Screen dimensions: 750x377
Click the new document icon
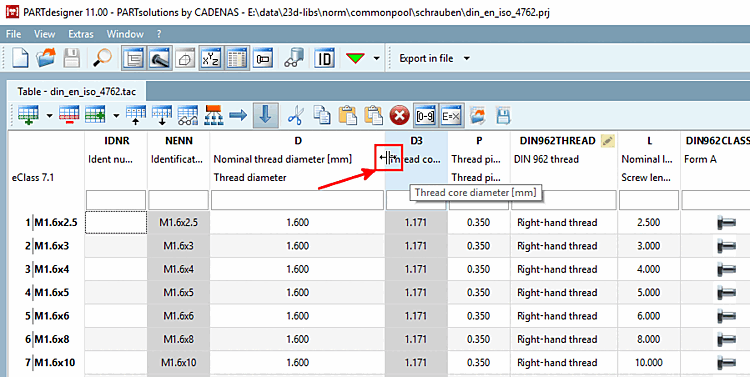point(20,58)
